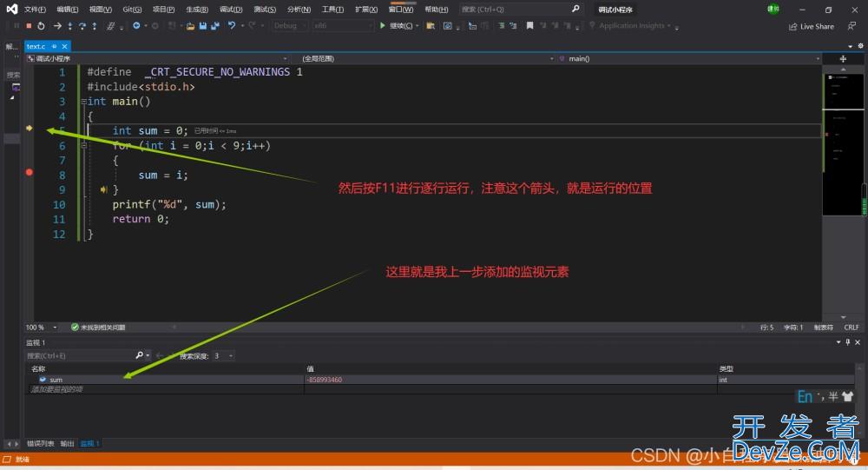This screenshot has width=868, height=470.
Task: Click the 类型 column header in Watch
Action: click(726, 368)
